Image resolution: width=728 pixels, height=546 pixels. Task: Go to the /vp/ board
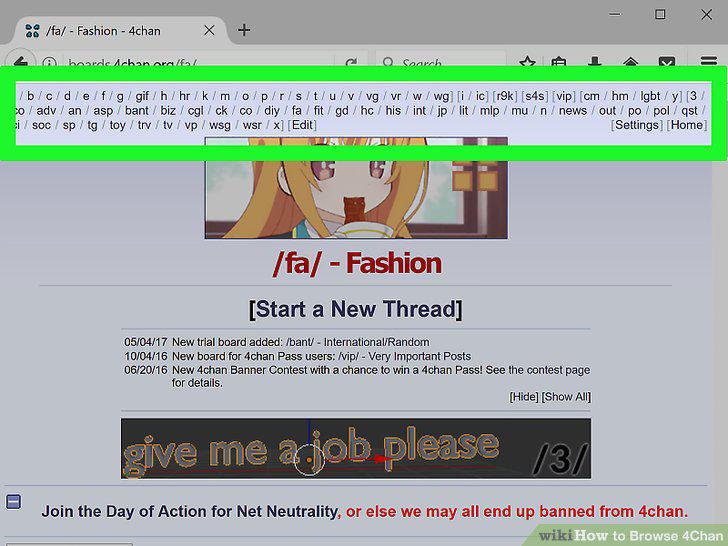[x=191, y=125]
